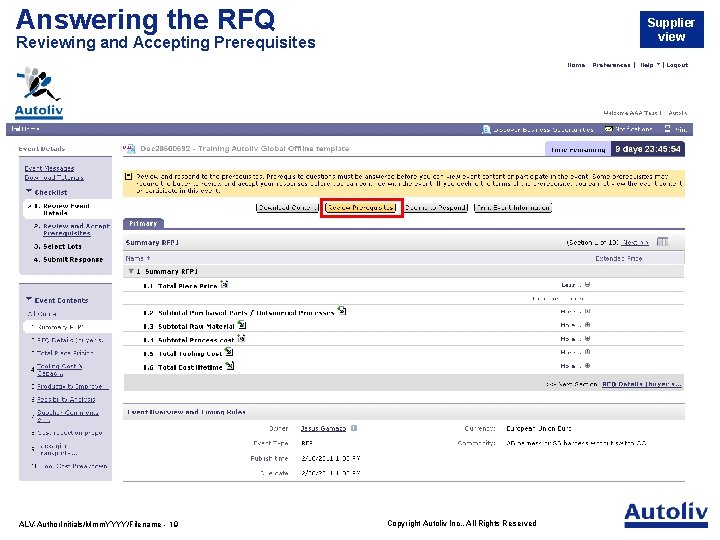Click lock icon in Total Cost lifetime row
The width and height of the screenshot is (720, 540).
click(588, 366)
